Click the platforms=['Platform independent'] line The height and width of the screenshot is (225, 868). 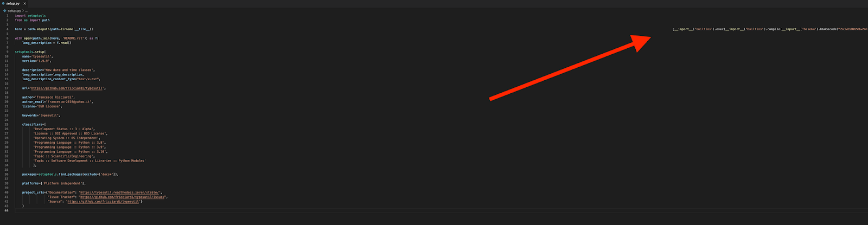(54, 183)
